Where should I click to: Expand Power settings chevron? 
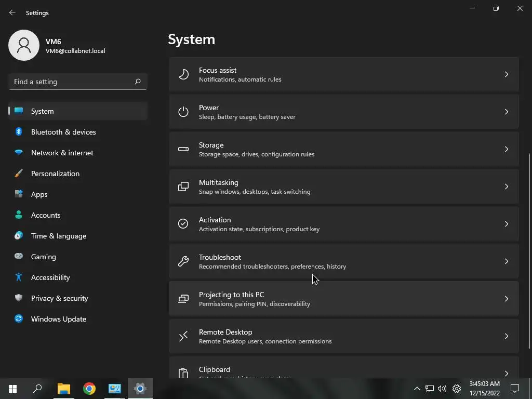(x=507, y=112)
